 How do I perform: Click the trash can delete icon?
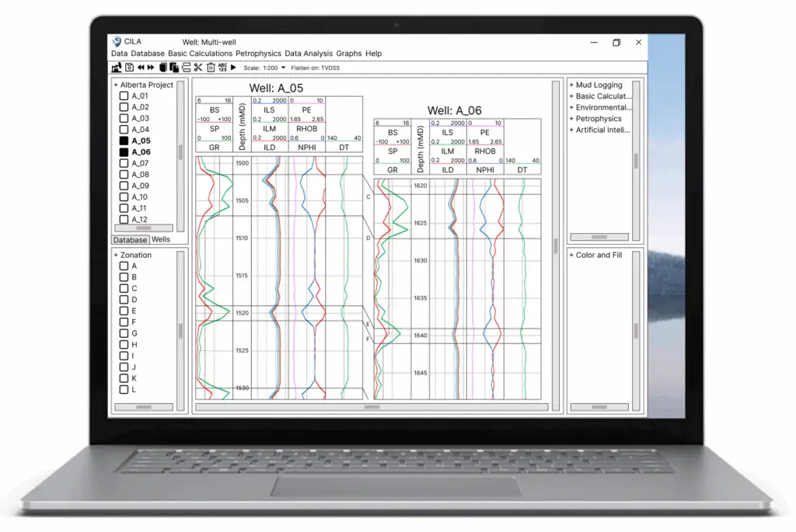pos(210,68)
